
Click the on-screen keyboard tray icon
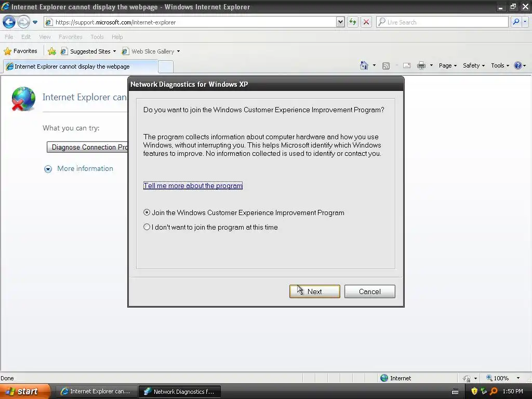(455, 392)
